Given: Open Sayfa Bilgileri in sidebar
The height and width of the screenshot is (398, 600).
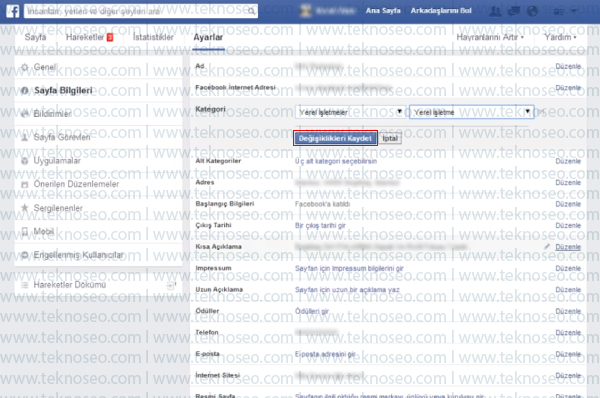Looking at the screenshot, I should [98, 91].
